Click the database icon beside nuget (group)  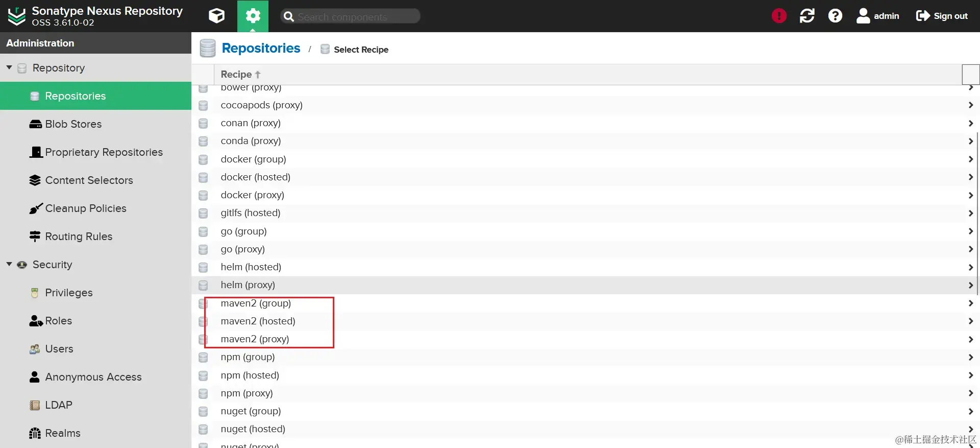pyautogui.click(x=203, y=411)
